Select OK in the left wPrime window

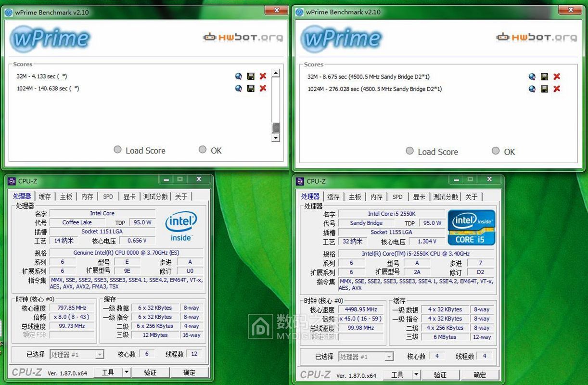point(203,149)
